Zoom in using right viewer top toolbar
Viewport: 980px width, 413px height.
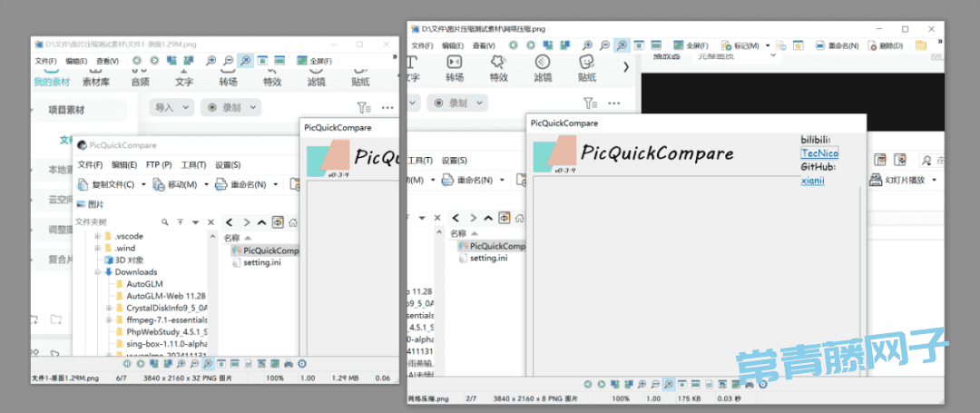[x=587, y=45]
